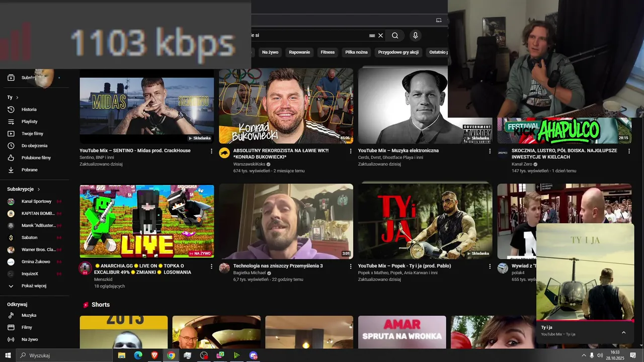
Task: Open menu for SENTINO Midas mix
Action: coord(211,151)
